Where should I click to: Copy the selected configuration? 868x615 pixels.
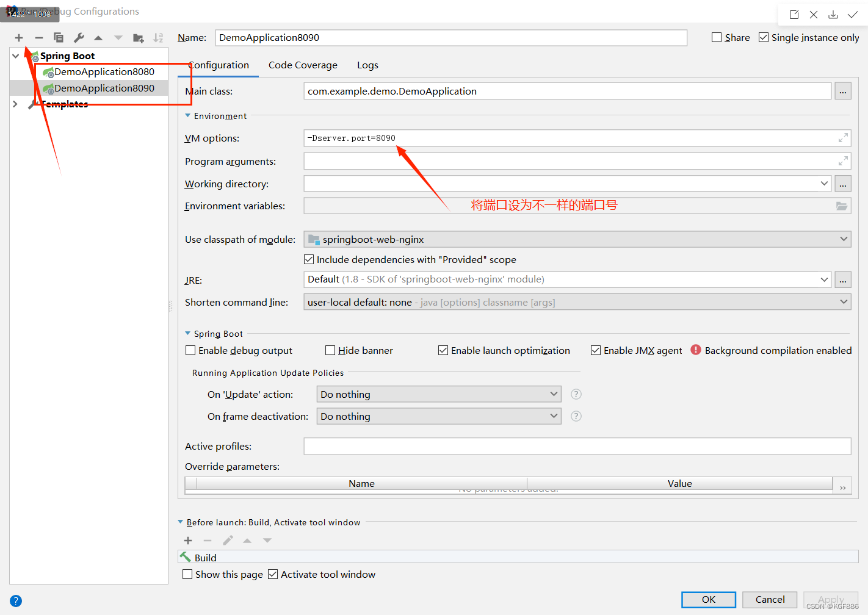[x=59, y=38]
